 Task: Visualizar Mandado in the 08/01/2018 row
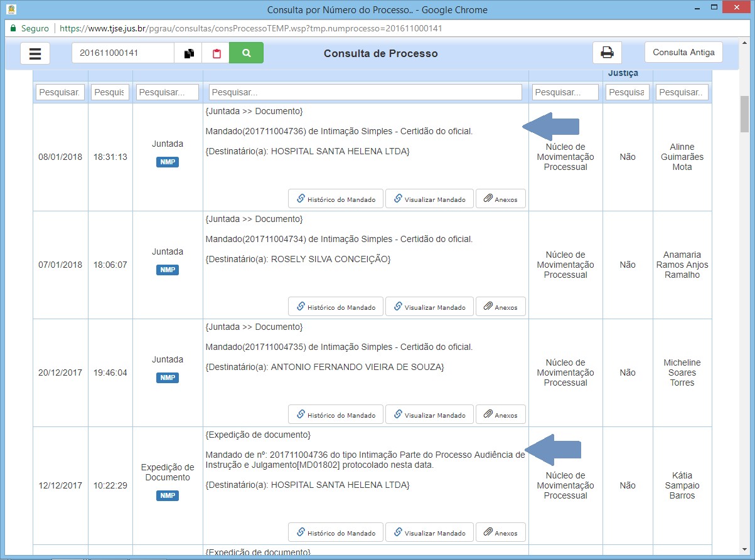[429, 199]
